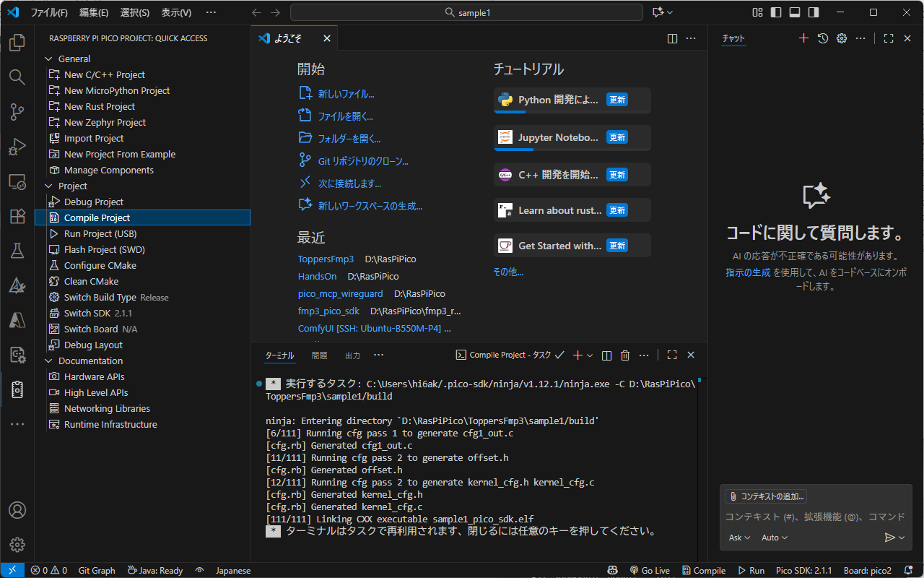Screen dimensions: 924x578
Task: Click the フォルダーを開く... link
Action: [x=349, y=139]
